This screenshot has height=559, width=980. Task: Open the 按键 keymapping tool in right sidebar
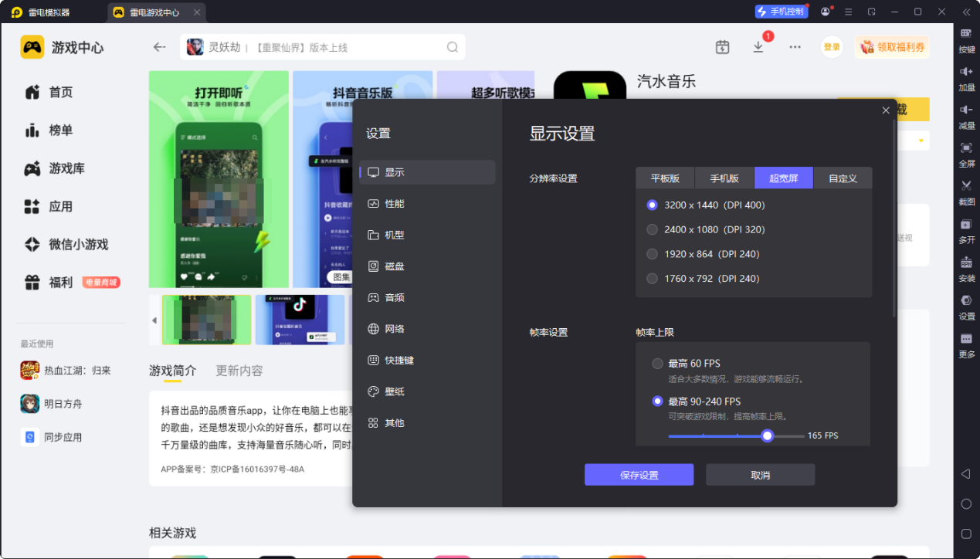(x=966, y=39)
